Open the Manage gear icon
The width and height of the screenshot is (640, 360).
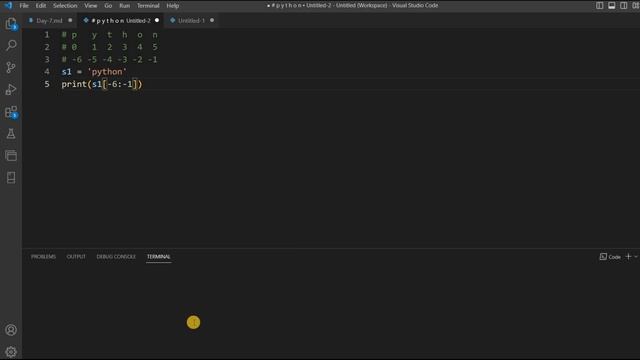click(11, 351)
